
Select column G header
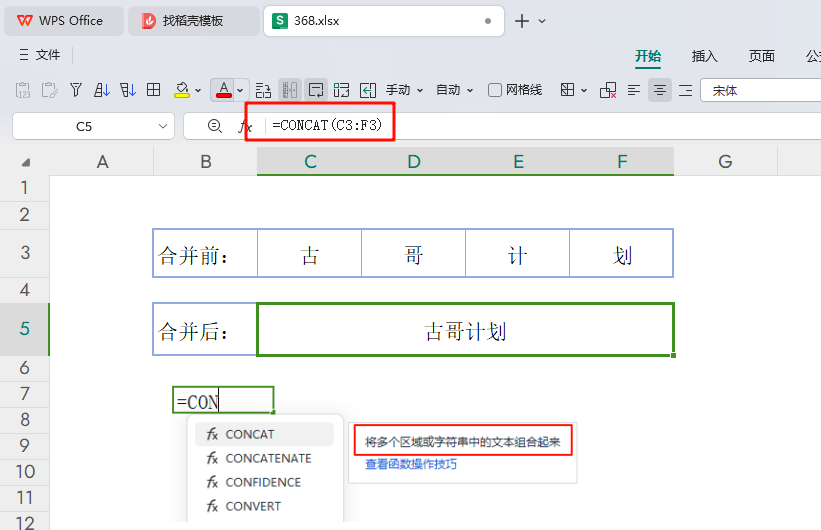tap(725, 161)
